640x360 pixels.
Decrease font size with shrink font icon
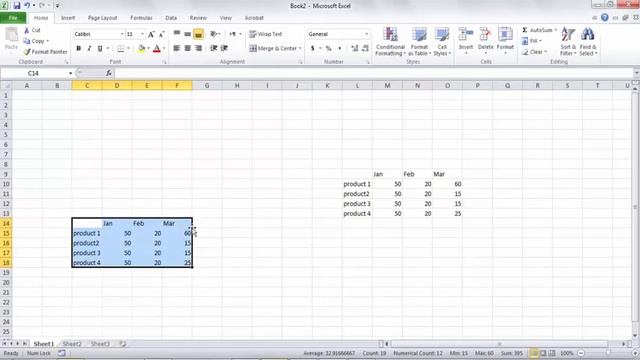(161, 34)
